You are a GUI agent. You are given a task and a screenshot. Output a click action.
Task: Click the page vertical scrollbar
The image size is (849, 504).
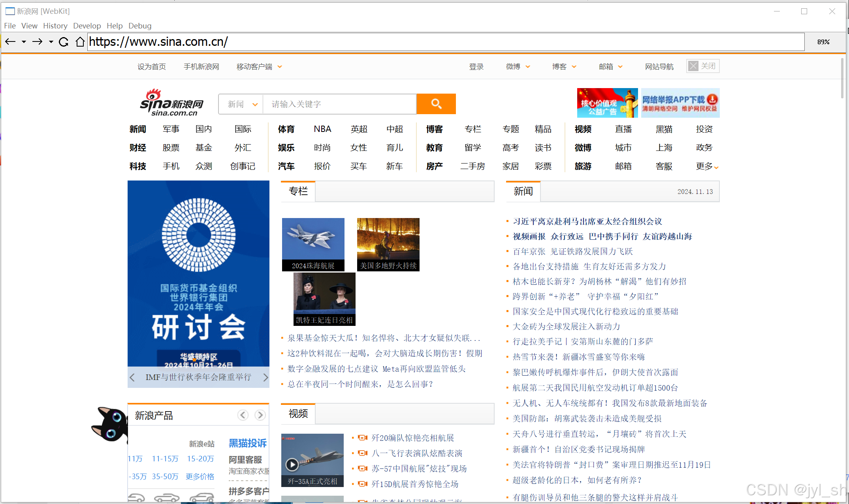pyautogui.click(x=841, y=78)
